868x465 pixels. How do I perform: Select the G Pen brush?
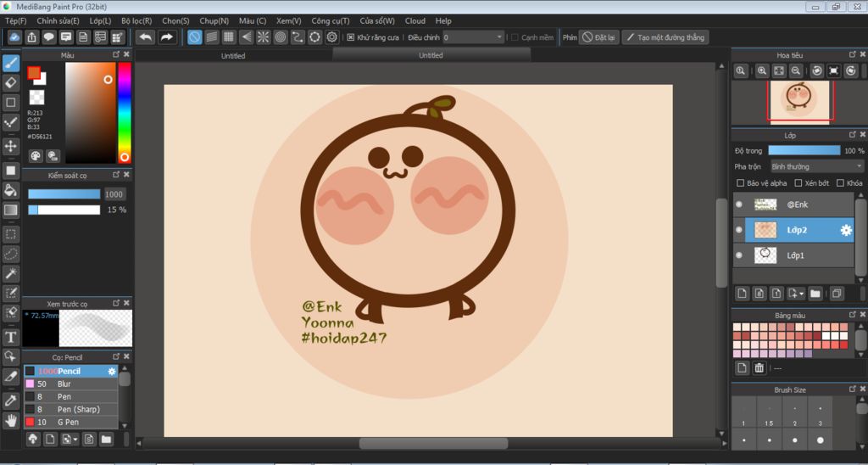coord(71,422)
